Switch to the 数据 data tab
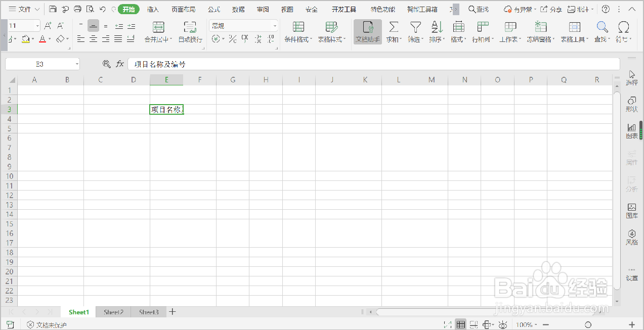644x330 pixels. 238,9
